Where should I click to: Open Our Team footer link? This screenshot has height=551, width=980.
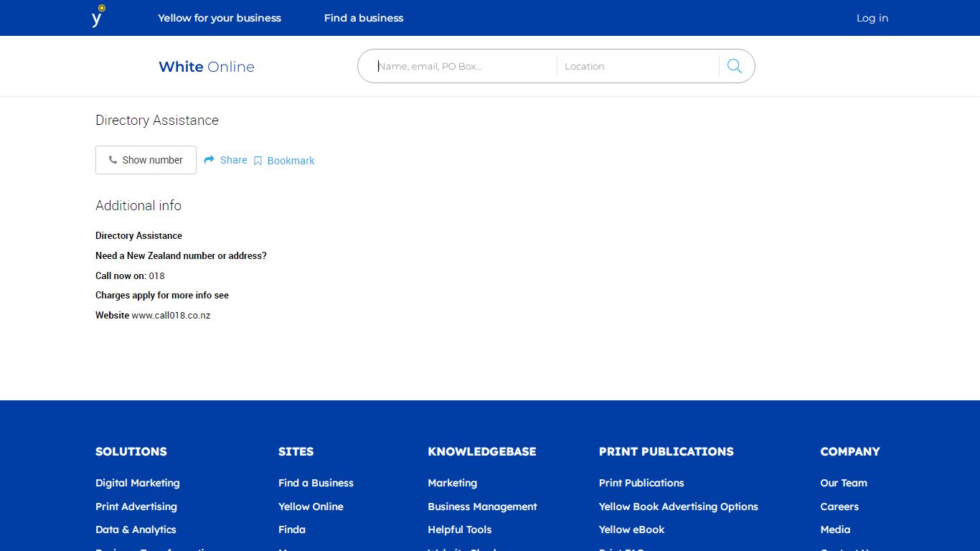(x=844, y=483)
